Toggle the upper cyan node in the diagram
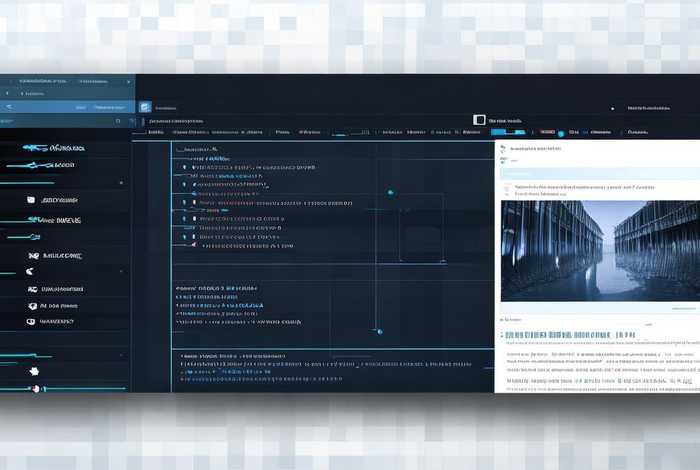 coord(390,192)
